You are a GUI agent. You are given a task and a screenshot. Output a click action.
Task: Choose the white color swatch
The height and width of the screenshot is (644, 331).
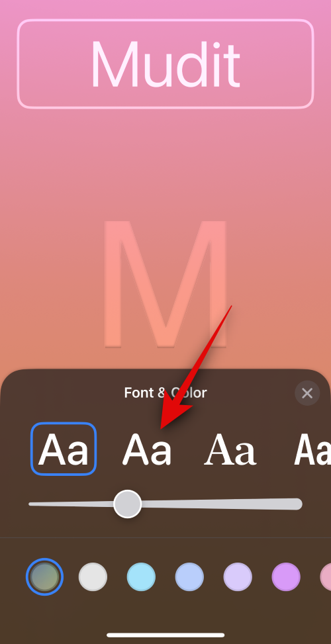(x=93, y=576)
